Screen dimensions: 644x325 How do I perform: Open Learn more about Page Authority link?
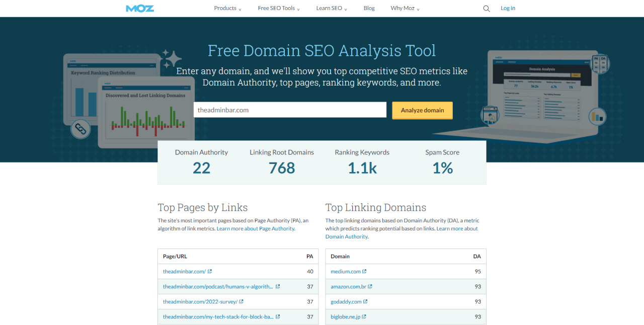click(x=256, y=228)
